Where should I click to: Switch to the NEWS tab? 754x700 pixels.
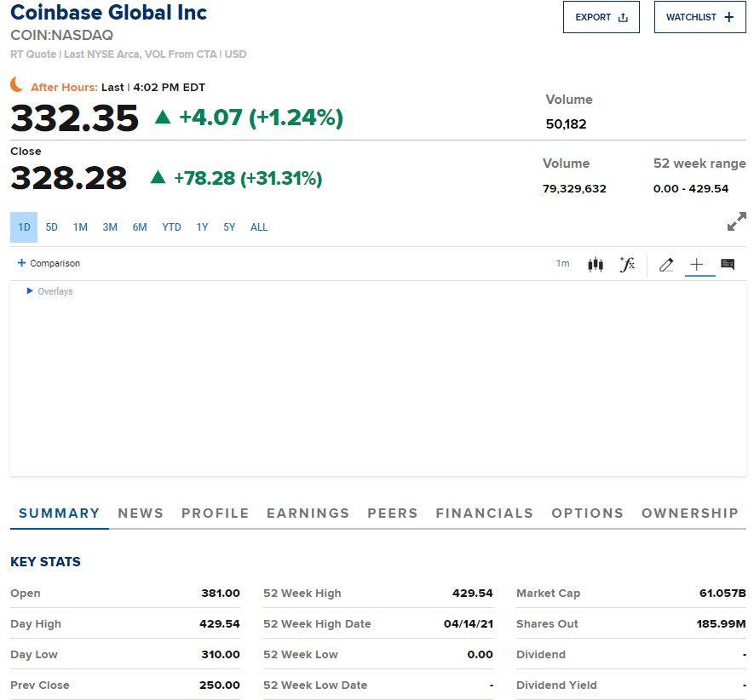140,514
